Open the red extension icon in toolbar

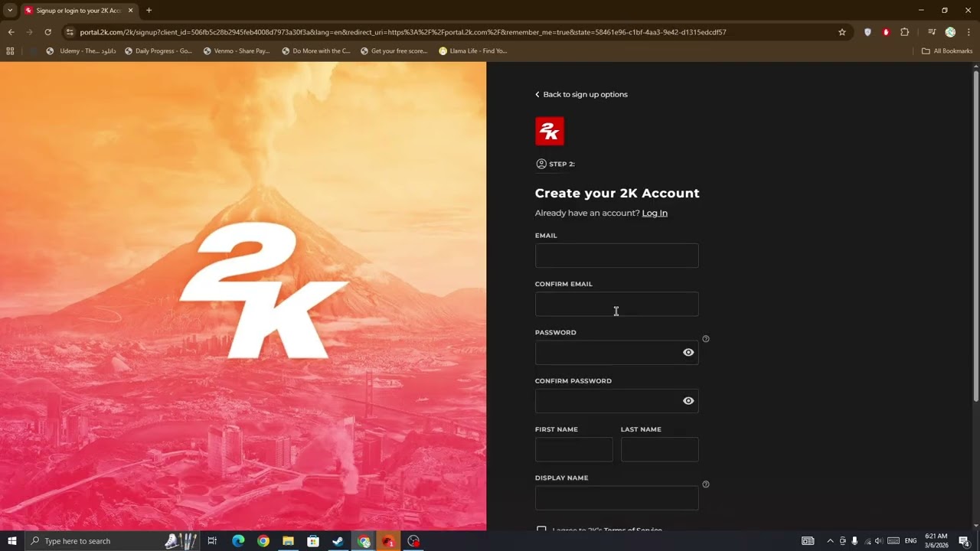tap(886, 32)
